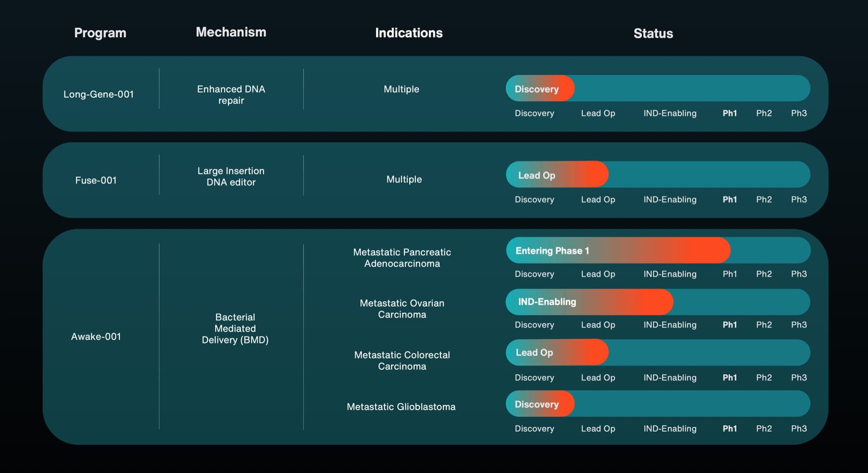Screen dimensions: 868x473
Task: Select the Indications column header
Action: [x=409, y=33]
